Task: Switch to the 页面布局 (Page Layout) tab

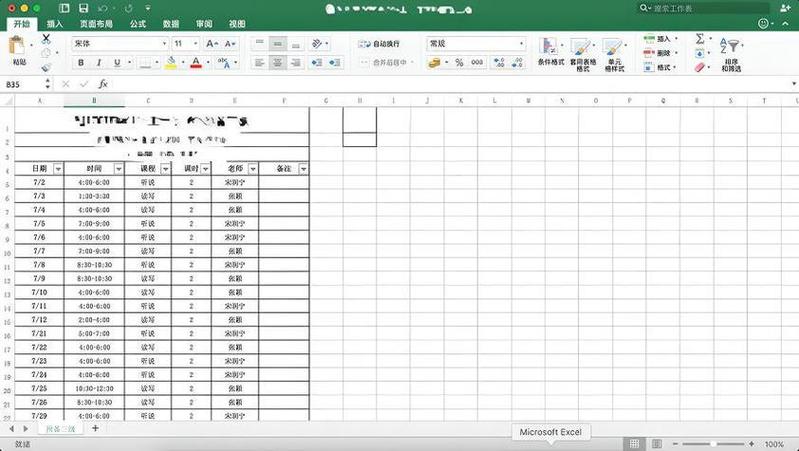Action: pos(96,24)
